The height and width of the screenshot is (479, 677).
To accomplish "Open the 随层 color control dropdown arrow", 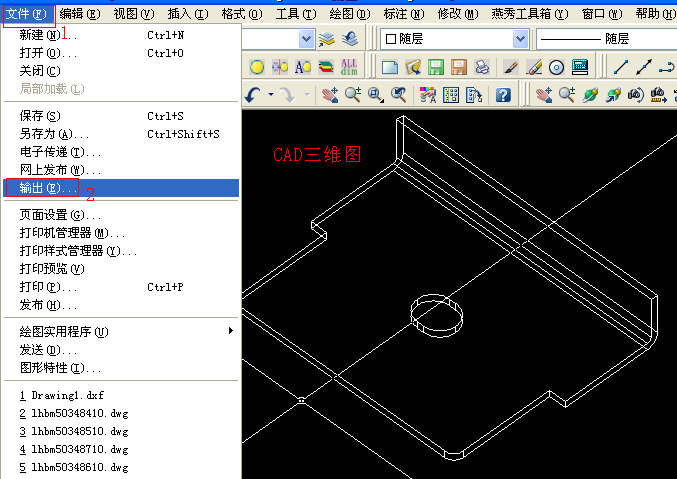I will 521,39.
